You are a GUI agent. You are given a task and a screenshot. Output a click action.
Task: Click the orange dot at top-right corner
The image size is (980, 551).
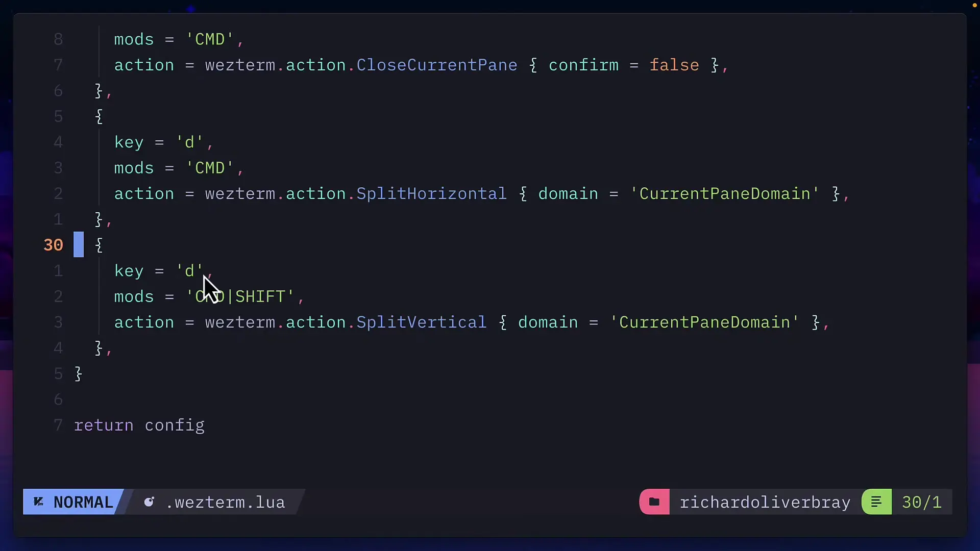point(974,5)
